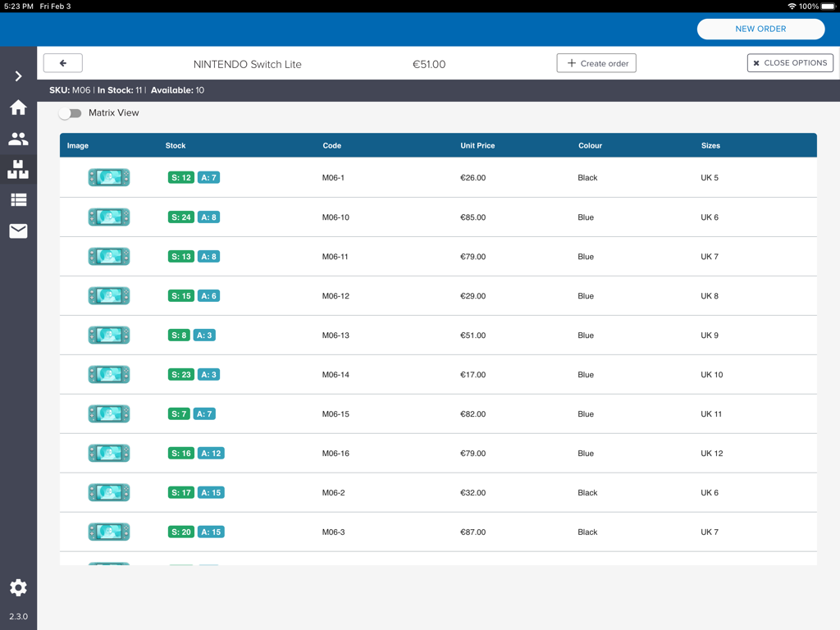Open the Products section via package icon

18,170
